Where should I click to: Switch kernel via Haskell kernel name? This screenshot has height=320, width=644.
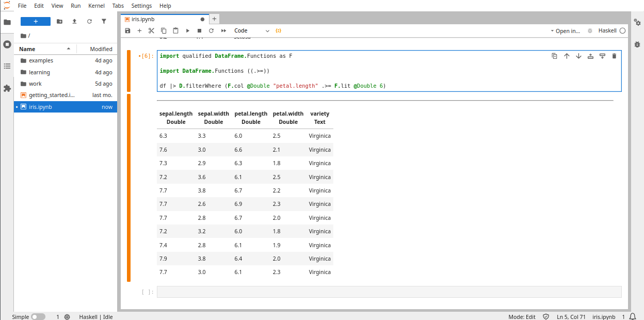pyautogui.click(x=607, y=31)
